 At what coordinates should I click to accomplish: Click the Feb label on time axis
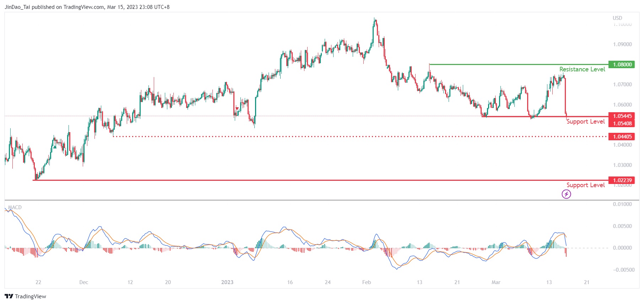click(x=367, y=282)
